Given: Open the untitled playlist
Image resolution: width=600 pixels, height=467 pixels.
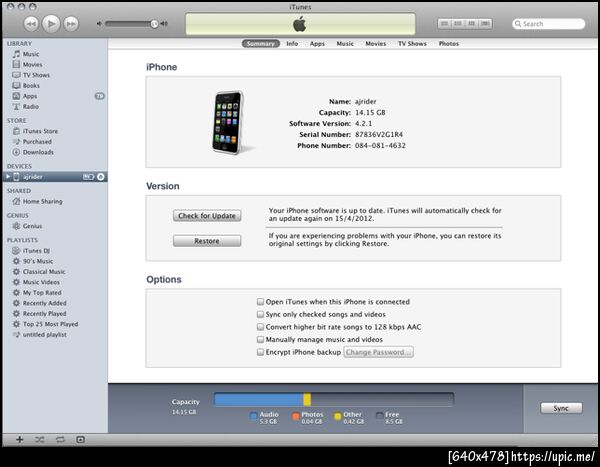Looking at the screenshot, I should pos(39,335).
